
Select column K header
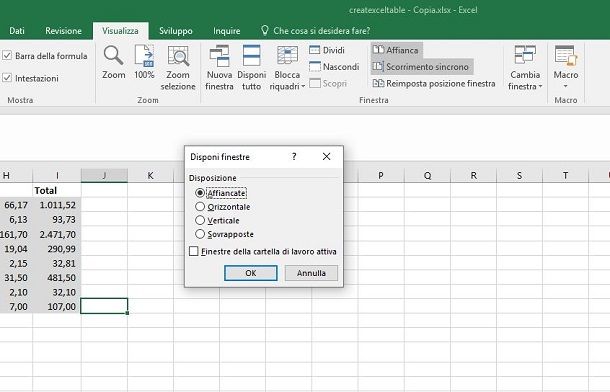(151, 175)
